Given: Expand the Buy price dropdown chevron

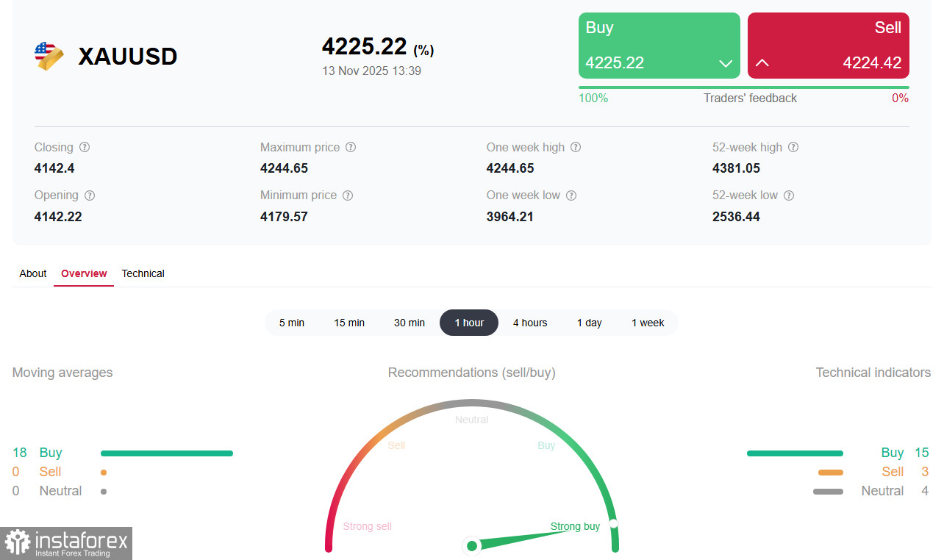Looking at the screenshot, I should 724,64.
